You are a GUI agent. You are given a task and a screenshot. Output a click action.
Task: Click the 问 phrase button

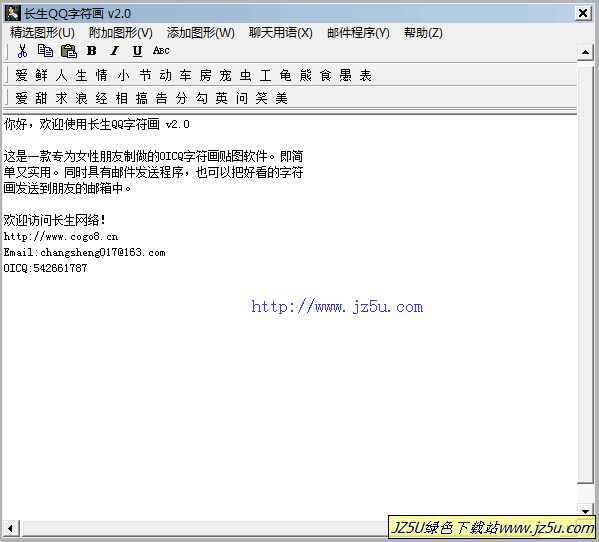241,98
